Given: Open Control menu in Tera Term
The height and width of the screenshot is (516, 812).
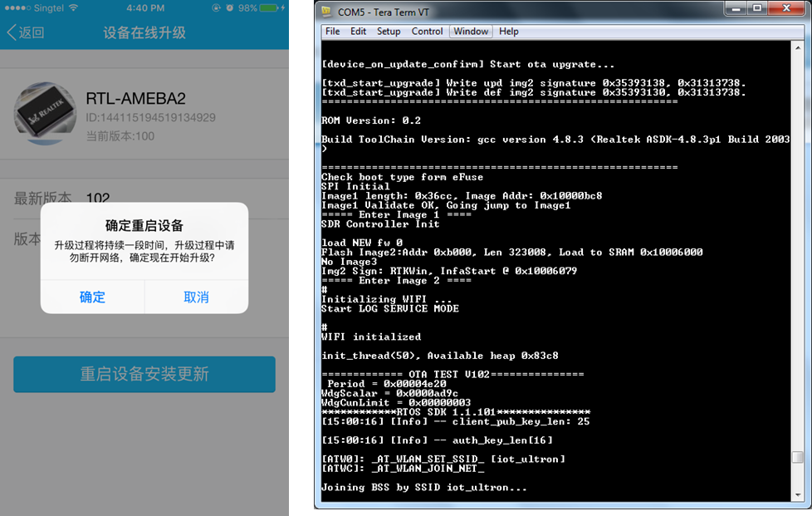Looking at the screenshot, I should pos(427,31).
